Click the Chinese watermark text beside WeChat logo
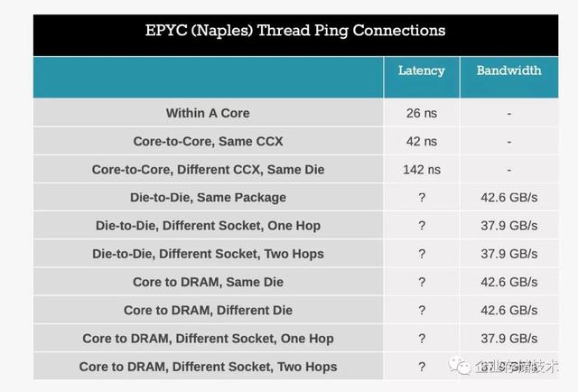Viewport: 578px width, 392px height. tap(516, 367)
